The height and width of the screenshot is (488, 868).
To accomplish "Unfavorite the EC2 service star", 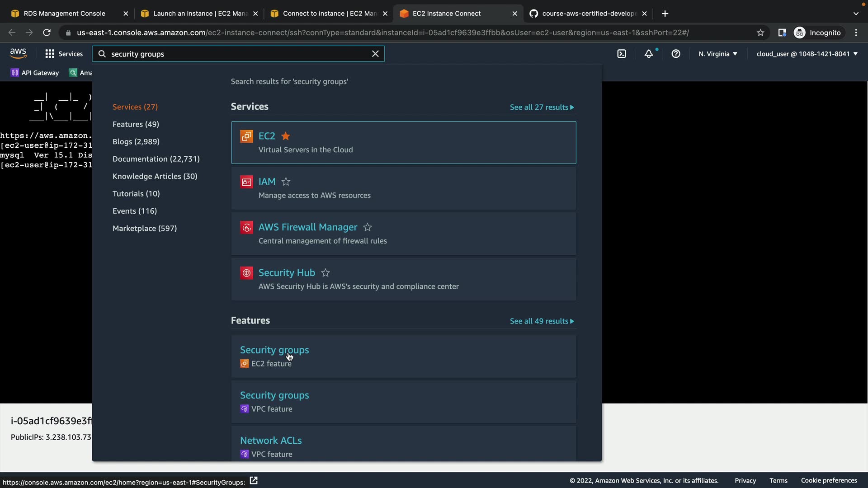I will [286, 136].
